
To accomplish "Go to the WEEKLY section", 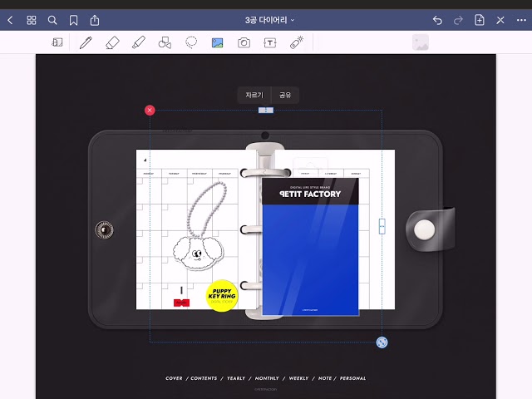I will [298, 378].
